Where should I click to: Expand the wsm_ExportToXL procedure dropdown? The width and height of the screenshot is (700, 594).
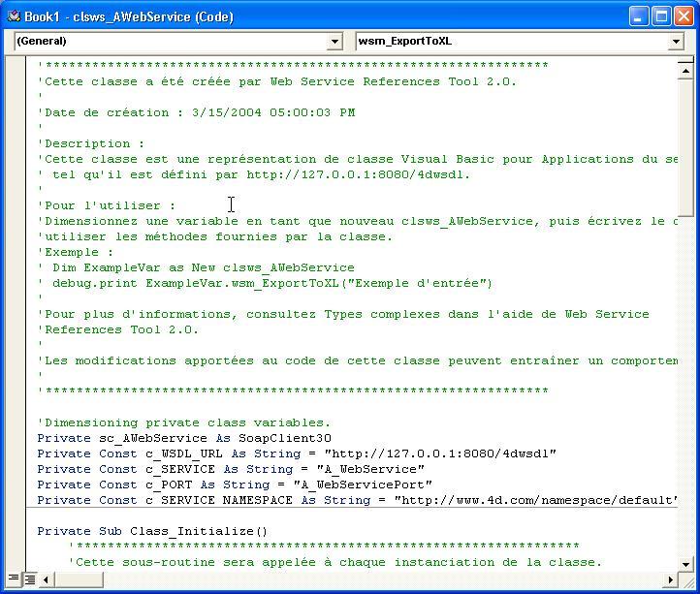click(x=676, y=42)
